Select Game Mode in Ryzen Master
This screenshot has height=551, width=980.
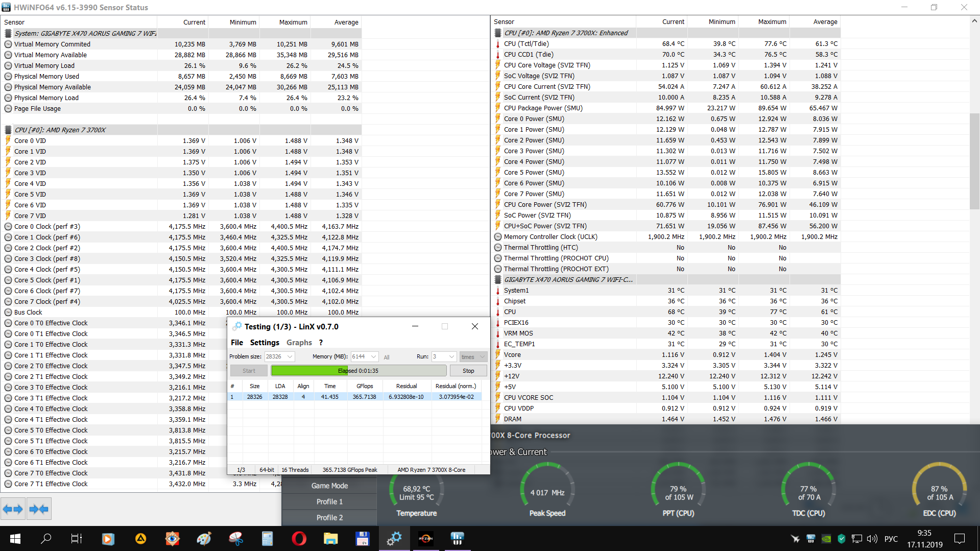(x=329, y=486)
